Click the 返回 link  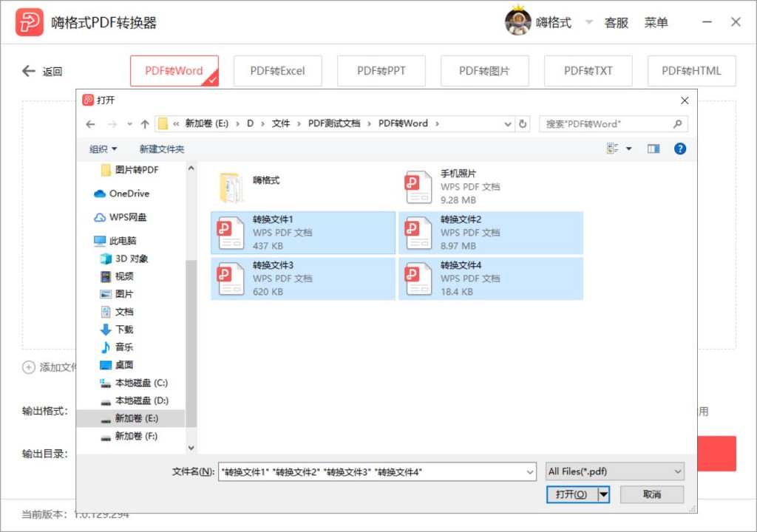pos(52,72)
